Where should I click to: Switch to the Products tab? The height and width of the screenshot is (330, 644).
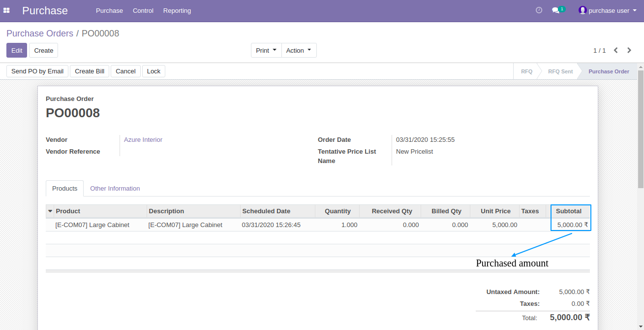(64, 188)
